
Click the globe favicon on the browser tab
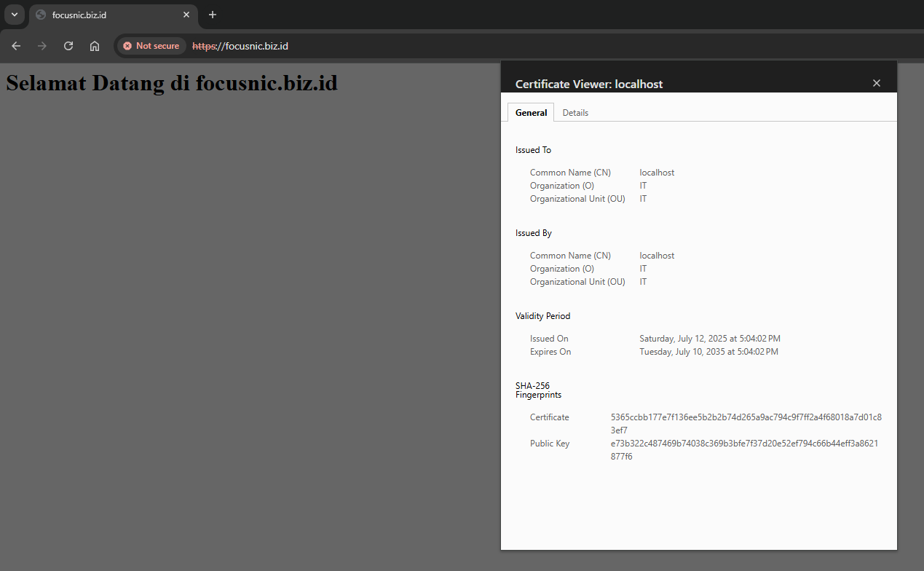pos(41,15)
